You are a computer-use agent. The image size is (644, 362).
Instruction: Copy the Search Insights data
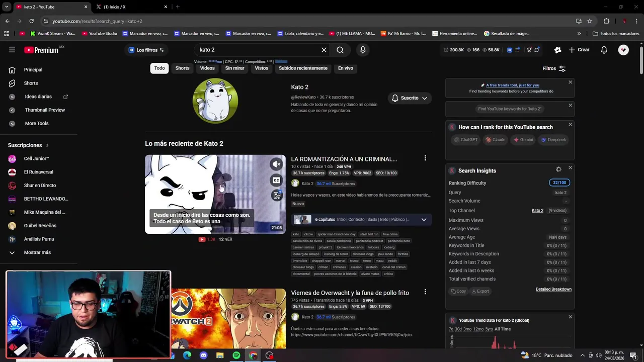pos(458,291)
